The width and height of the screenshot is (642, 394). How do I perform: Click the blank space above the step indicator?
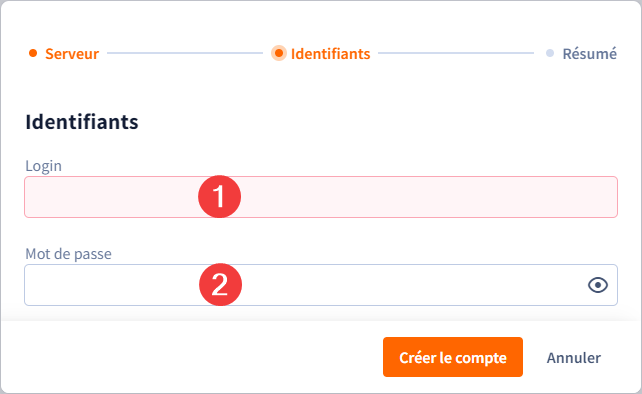(321, 21)
